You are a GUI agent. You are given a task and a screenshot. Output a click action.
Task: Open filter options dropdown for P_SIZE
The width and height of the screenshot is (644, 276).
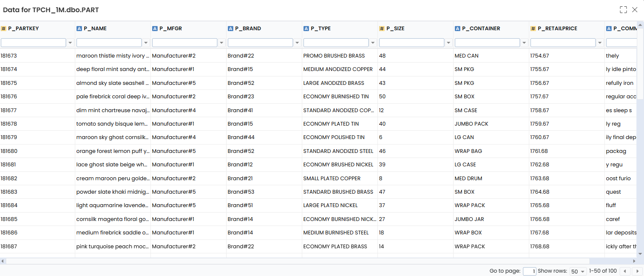coord(449,43)
